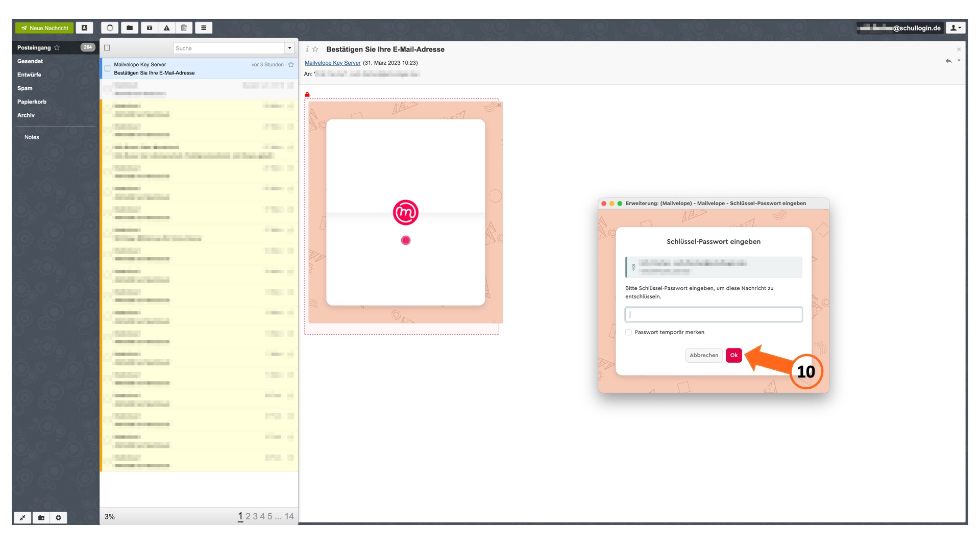Open the Notes entry in sidebar
Viewport: 980px width, 551px height.
[x=32, y=137]
